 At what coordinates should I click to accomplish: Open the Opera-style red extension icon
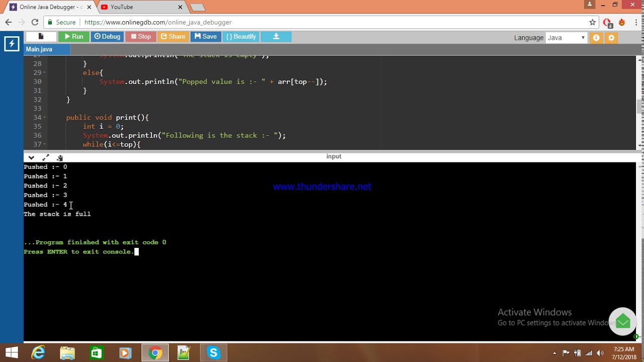pyautogui.click(x=607, y=23)
